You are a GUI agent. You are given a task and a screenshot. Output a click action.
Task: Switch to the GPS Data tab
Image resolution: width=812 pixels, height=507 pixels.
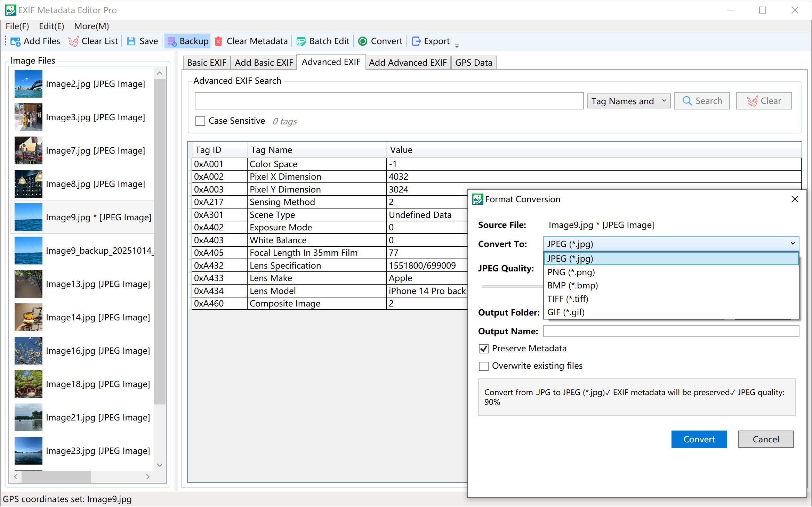pos(473,63)
